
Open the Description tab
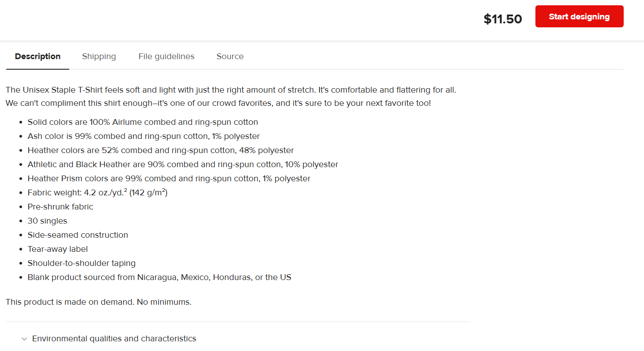click(x=38, y=56)
